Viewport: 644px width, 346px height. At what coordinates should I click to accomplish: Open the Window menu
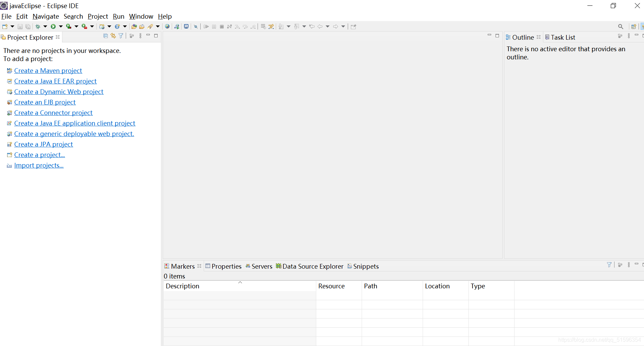coord(141,16)
